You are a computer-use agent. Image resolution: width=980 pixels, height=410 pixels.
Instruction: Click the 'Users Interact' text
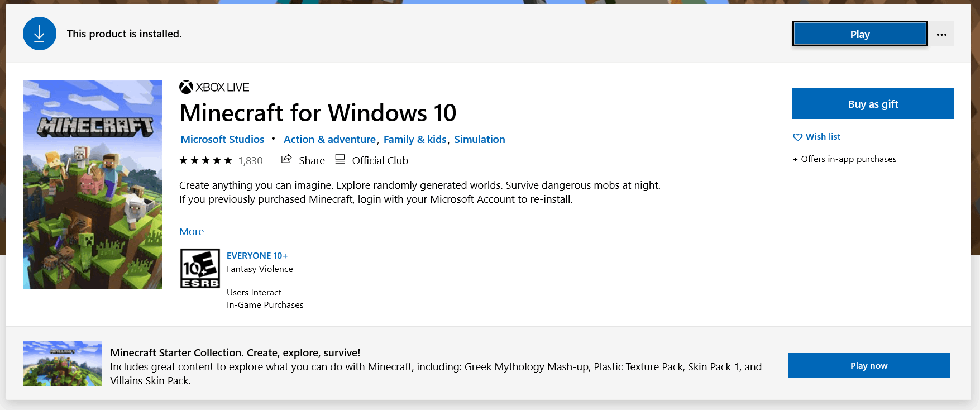click(254, 293)
